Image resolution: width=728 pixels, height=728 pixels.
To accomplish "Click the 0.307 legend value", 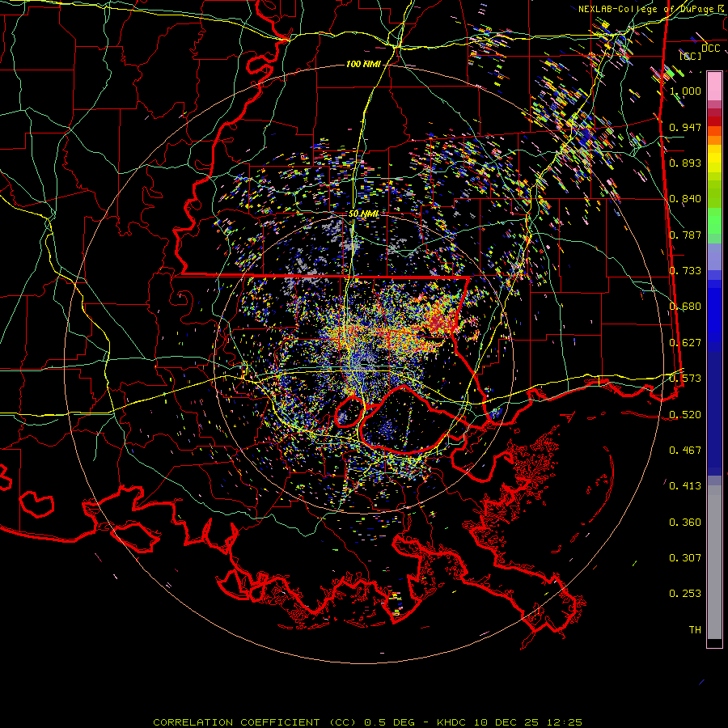I will click(685, 558).
